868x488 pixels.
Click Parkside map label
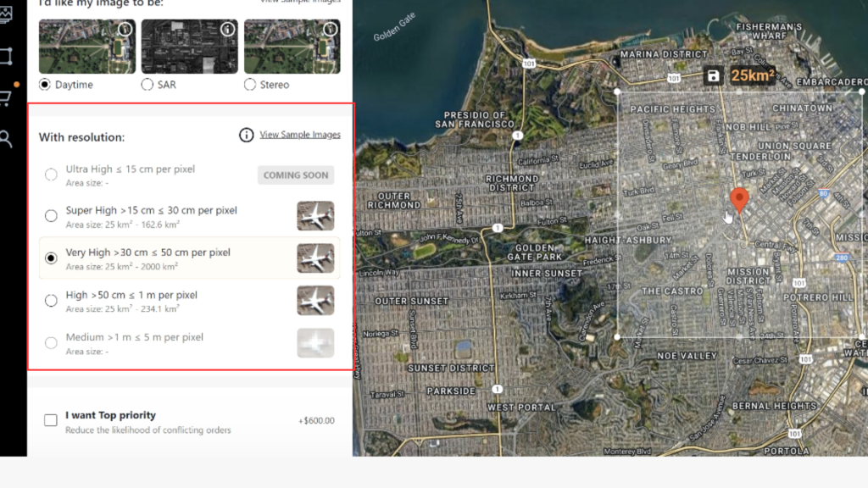(451, 391)
